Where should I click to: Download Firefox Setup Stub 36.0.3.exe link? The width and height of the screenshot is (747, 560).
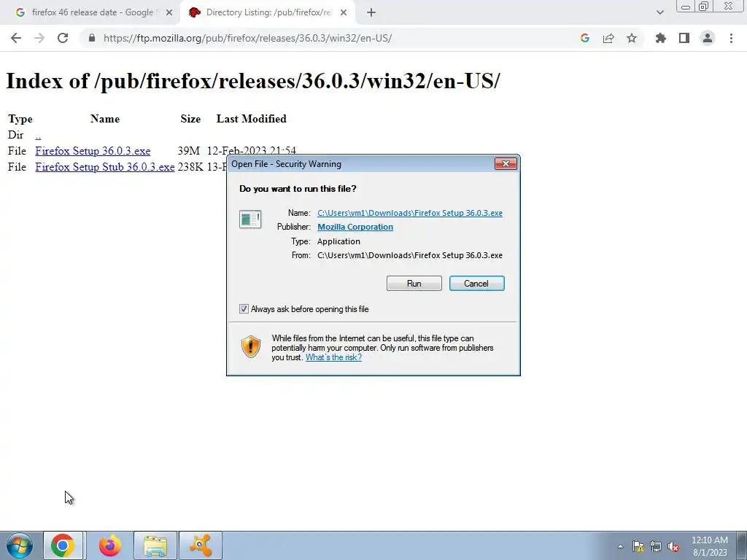pyautogui.click(x=105, y=167)
